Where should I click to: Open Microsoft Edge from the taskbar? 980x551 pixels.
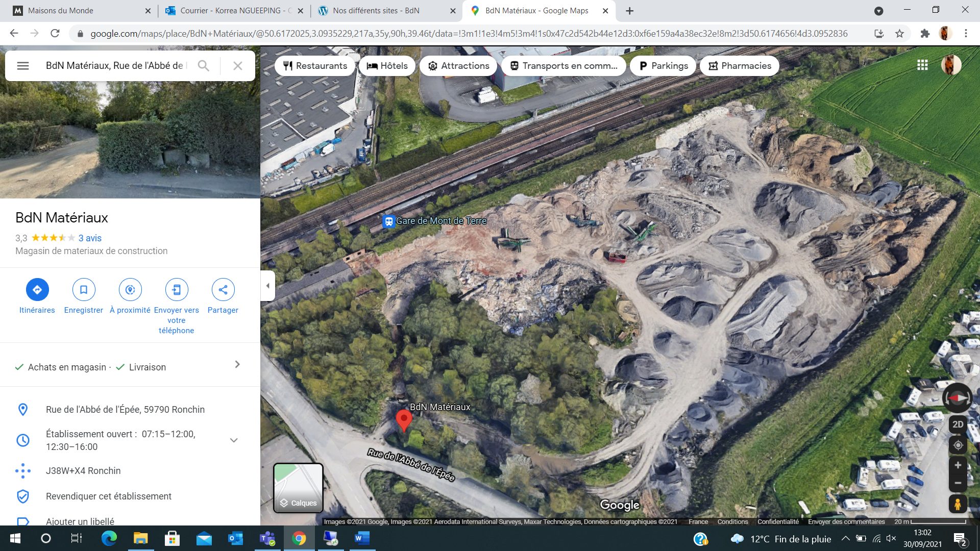pos(109,538)
